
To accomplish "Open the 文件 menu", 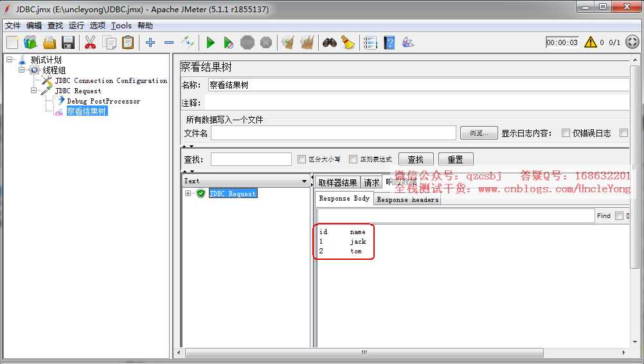I will [x=13, y=26].
